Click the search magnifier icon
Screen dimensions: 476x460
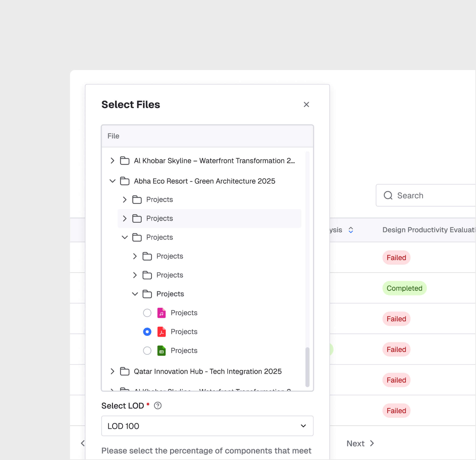[x=388, y=196]
